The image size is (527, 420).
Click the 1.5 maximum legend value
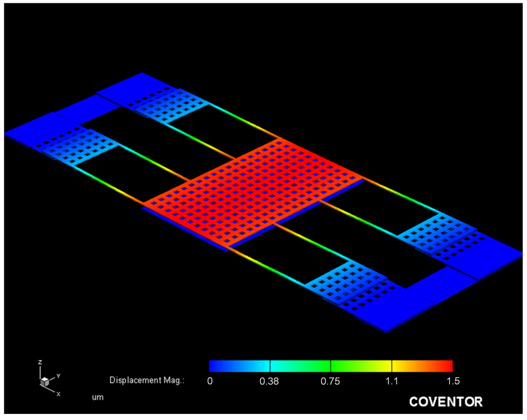pyautogui.click(x=453, y=381)
